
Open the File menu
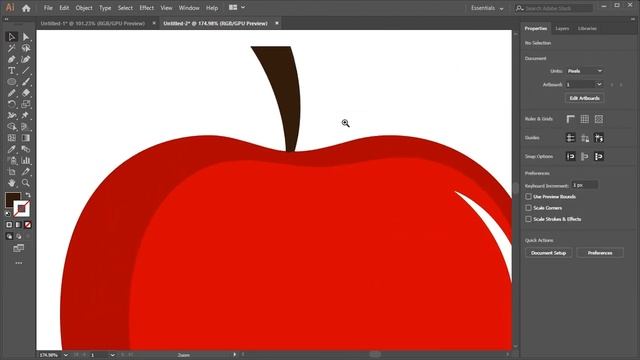[48, 8]
